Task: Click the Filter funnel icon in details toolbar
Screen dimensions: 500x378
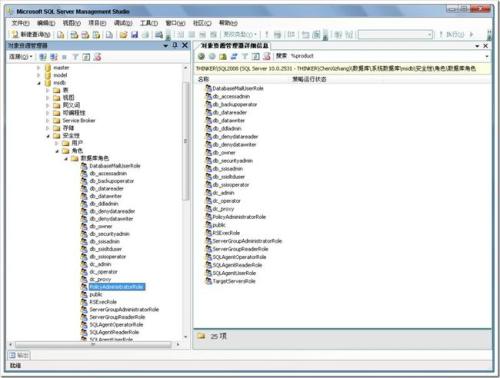Action: [x=245, y=56]
